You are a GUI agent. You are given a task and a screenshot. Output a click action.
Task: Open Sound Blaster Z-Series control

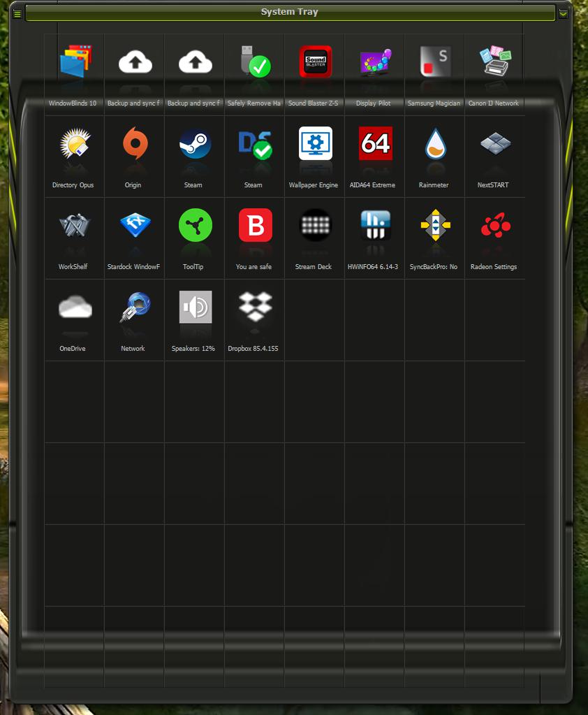pos(315,63)
